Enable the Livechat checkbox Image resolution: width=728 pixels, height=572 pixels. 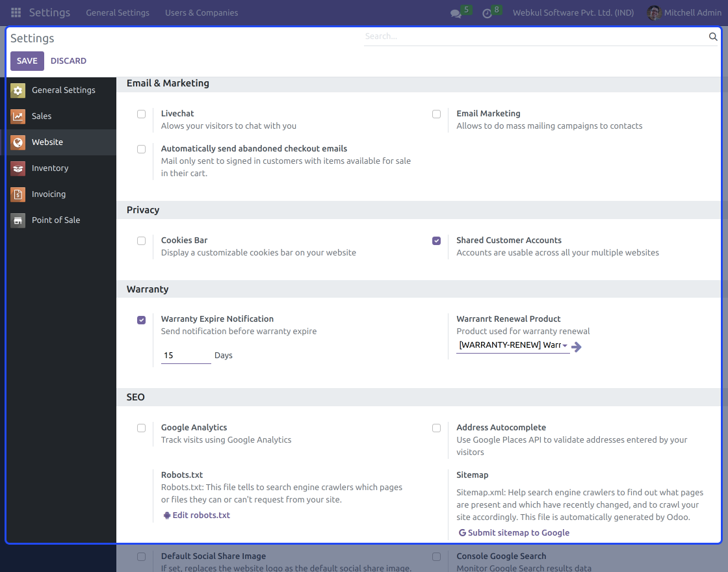[x=142, y=114]
